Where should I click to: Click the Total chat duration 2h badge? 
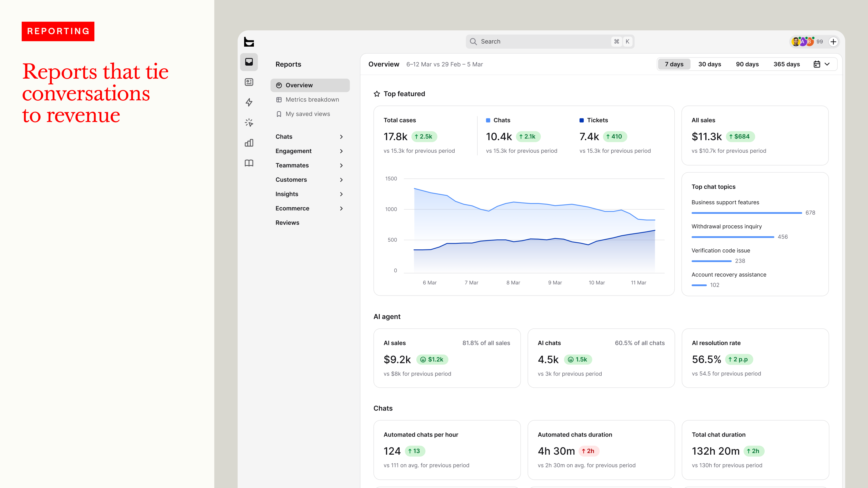coord(754,451)
